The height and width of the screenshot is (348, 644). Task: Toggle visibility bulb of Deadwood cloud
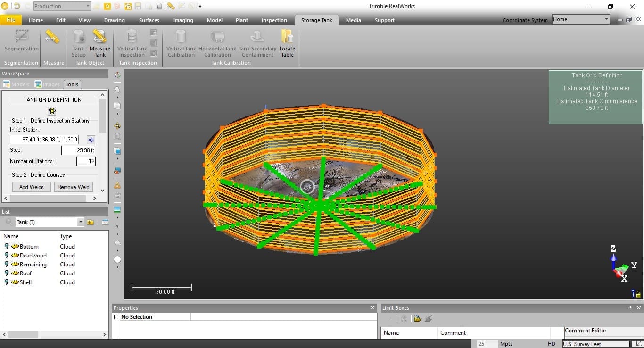[7, 255]
